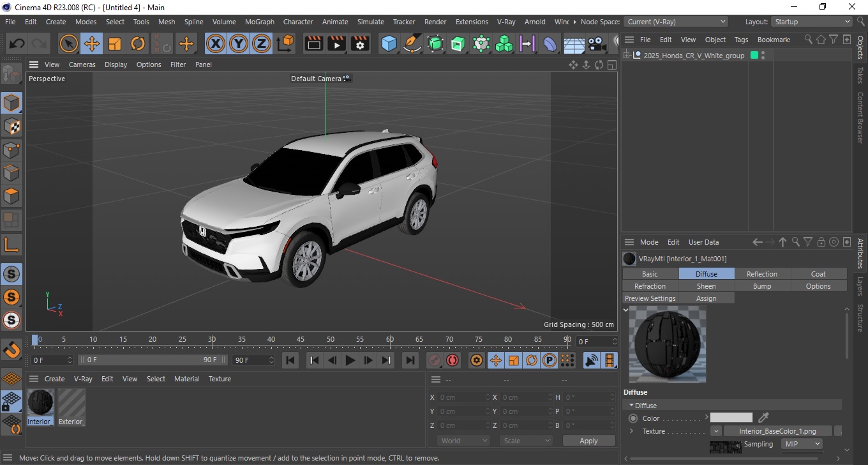Toggle X axis lock
868x465 pixels.
(x=216, y=44)
